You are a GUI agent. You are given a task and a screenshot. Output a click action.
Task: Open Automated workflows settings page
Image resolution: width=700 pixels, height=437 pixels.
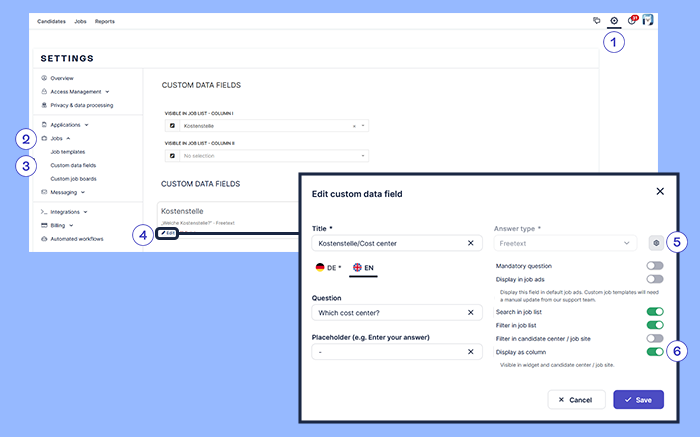tap(77, 239)
